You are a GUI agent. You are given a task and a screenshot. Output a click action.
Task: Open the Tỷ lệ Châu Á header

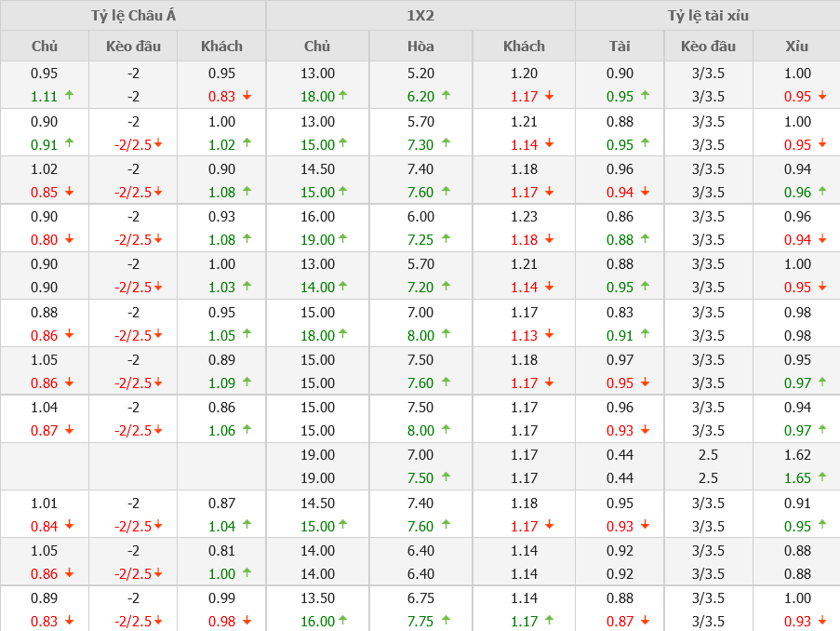pyautogui.click(x=133, y=16)
